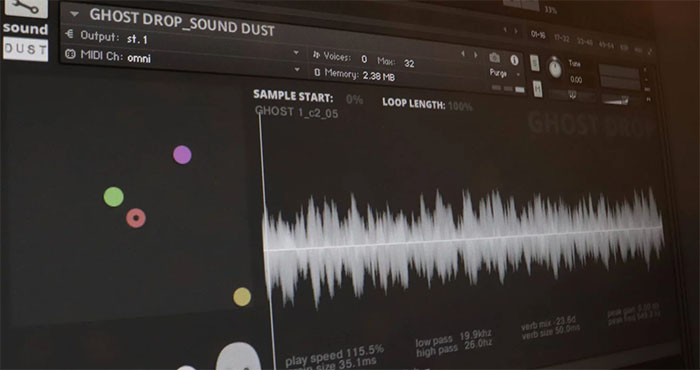
Task: Click the LOOP LENGTH 100% value
Action: click(460, 107)
